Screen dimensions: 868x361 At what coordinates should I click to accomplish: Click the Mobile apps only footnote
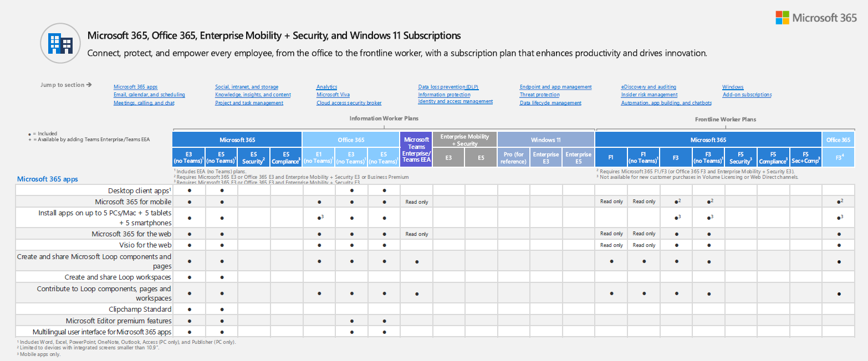tap(39, 354)
